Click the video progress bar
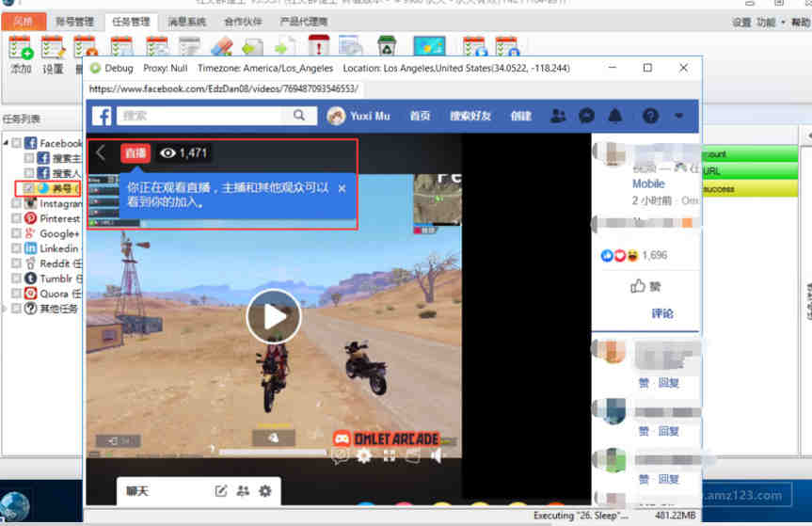 click(x=273, y=452)
